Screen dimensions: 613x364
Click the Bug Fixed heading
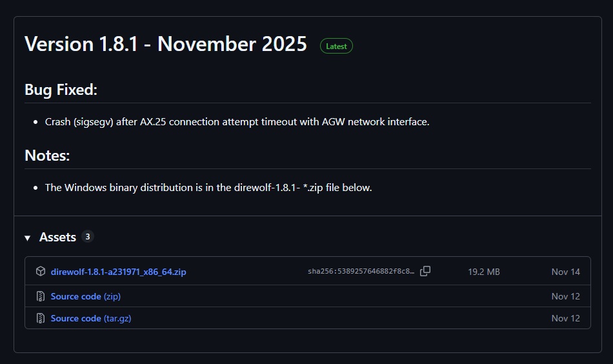click(x=61, y=90)
